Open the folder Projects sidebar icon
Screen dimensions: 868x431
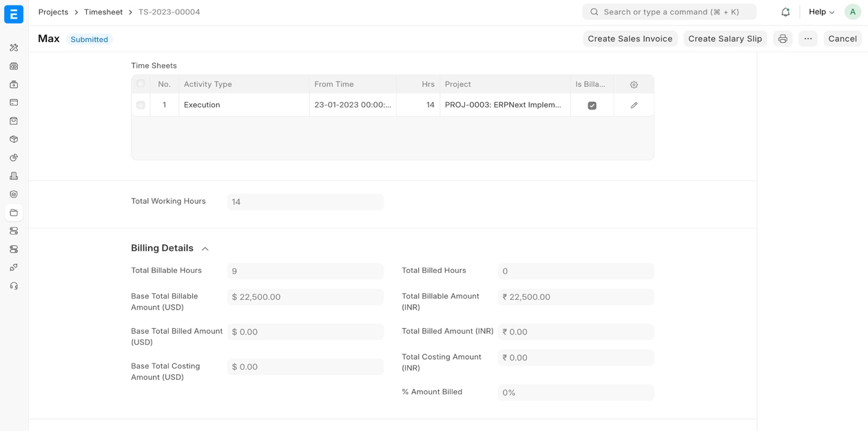(x=14, y=213)
